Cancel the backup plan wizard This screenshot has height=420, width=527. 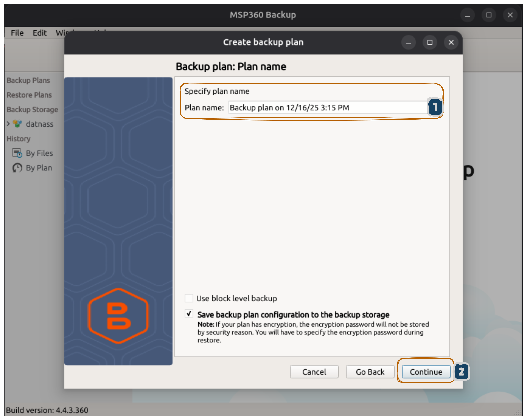[x=314, y=372]
